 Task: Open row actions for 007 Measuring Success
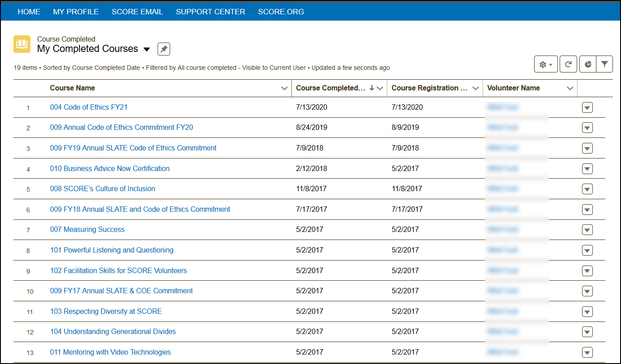(x=587, y=230)
